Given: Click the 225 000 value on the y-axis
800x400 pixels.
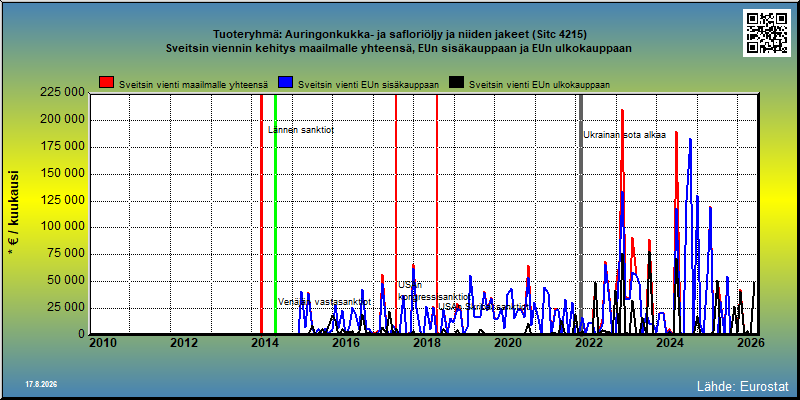Looking at the screenshot, I should [62, 92].
